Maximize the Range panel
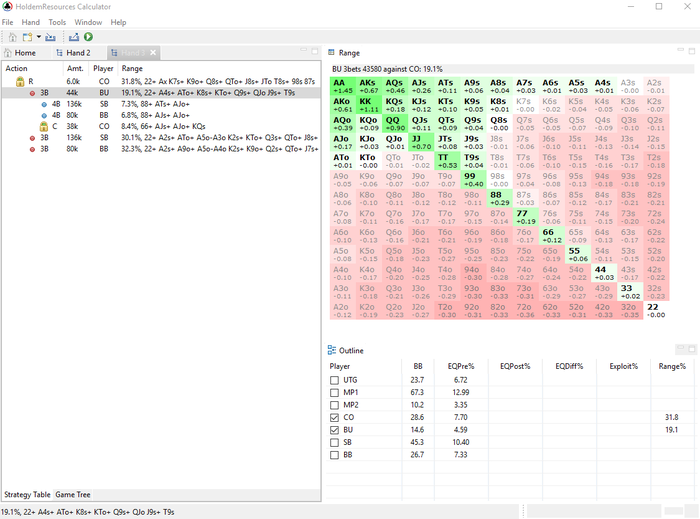The width and height of the screenshot is (700, 519). click(692, 51)
